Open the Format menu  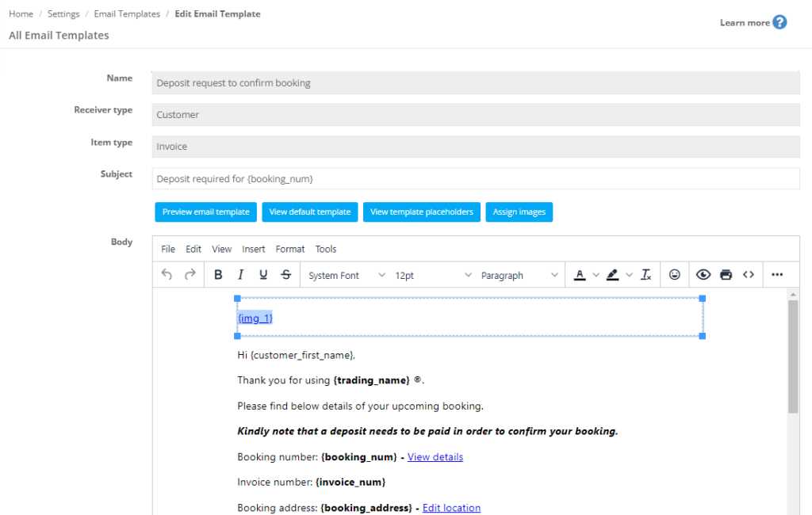[x=290, y=249]
